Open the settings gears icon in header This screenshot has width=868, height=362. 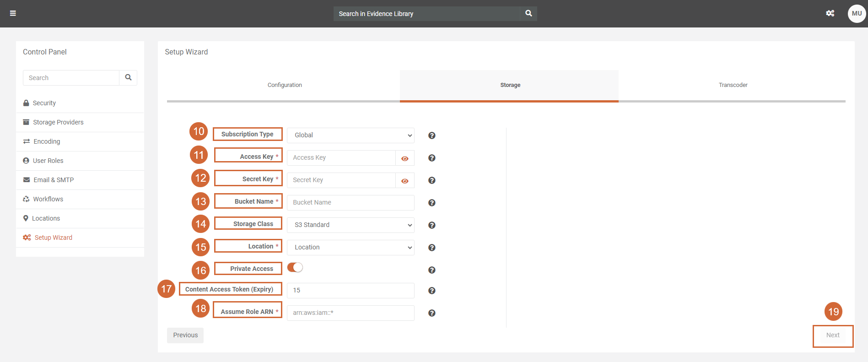pyautogui.click(x=830, y=13)
